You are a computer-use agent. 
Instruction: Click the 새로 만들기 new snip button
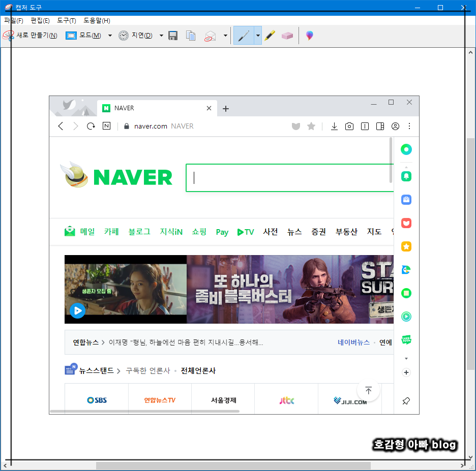pos(29,36)
